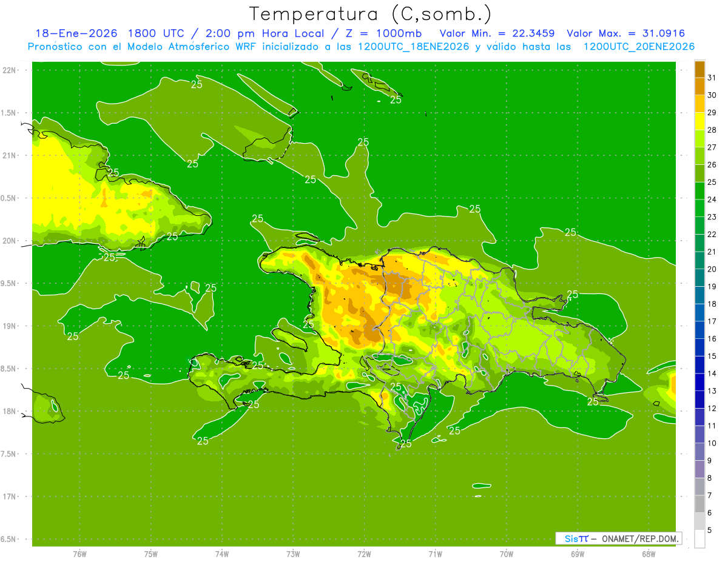This screenshot has height=562, width=728.
Task: Pick the deep blue swatch between 13 and 14
Action: pos(699,382)
